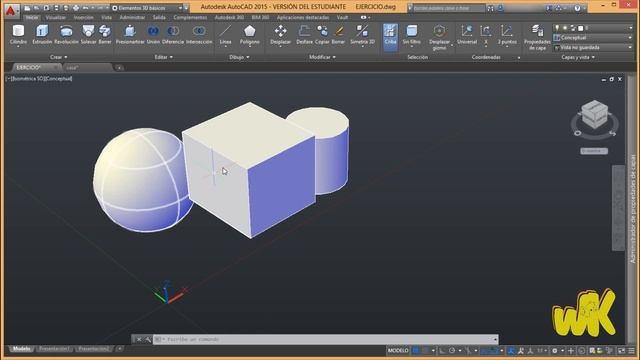Set the Universal UCS
Image resolution: width=640 pixels, height=360 pixels.
(467, 35)
